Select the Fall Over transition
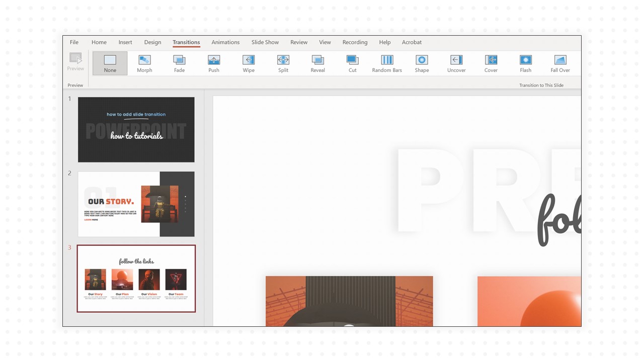The width and height of the screenshot is (644, 362). (x=560, y=62)
